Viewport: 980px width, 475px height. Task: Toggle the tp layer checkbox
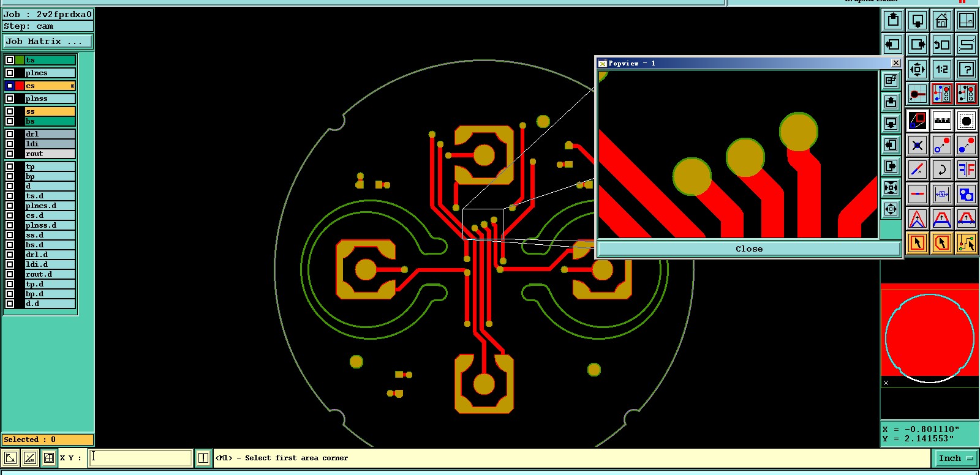10,166
